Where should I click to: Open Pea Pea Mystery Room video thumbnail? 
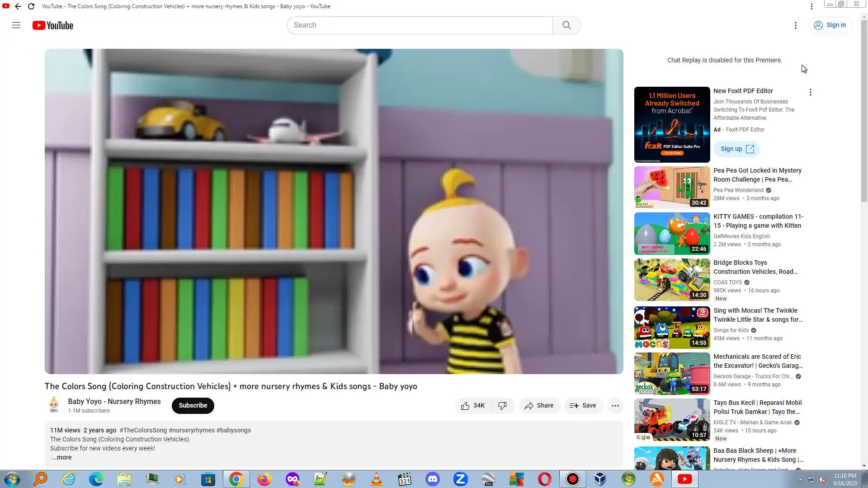[672, 188]
